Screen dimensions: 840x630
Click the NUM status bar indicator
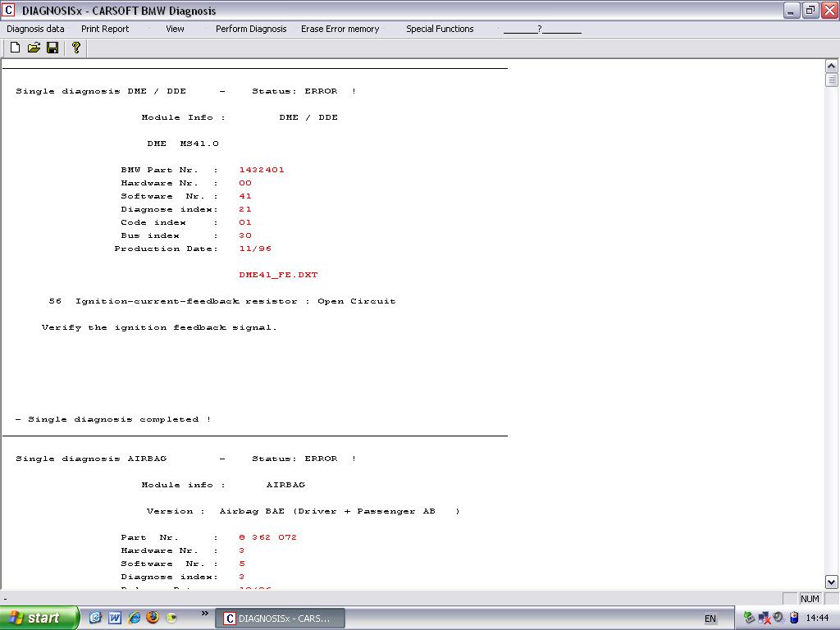pos(810,598)
